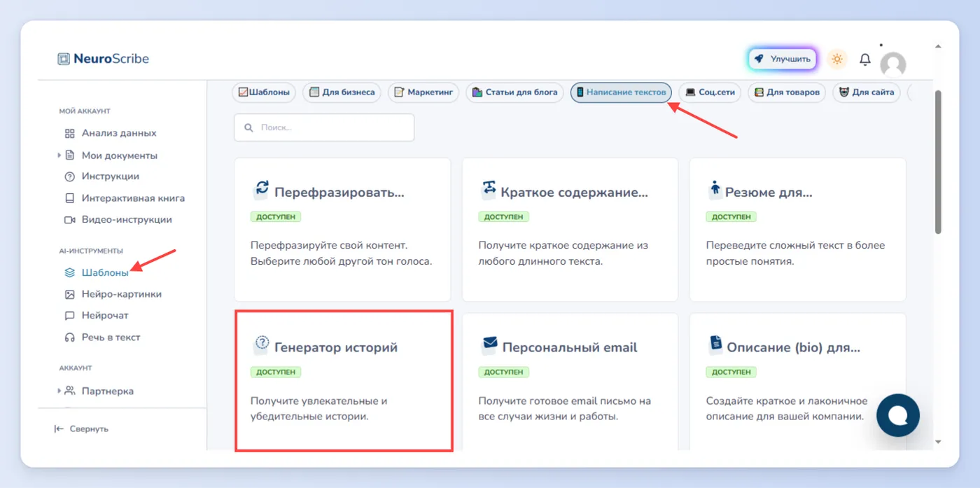Open the user avatar profile menu
Screen dimensions: 980x488
893,64
